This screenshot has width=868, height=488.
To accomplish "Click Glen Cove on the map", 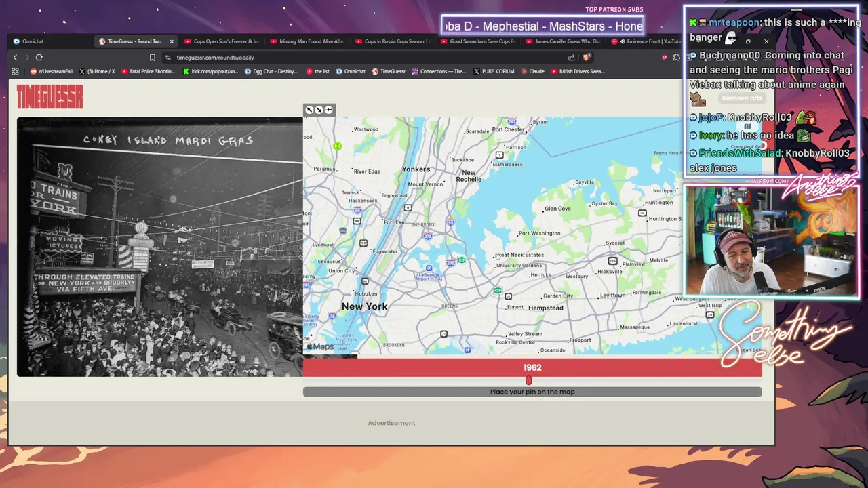I will pos(557,209).
